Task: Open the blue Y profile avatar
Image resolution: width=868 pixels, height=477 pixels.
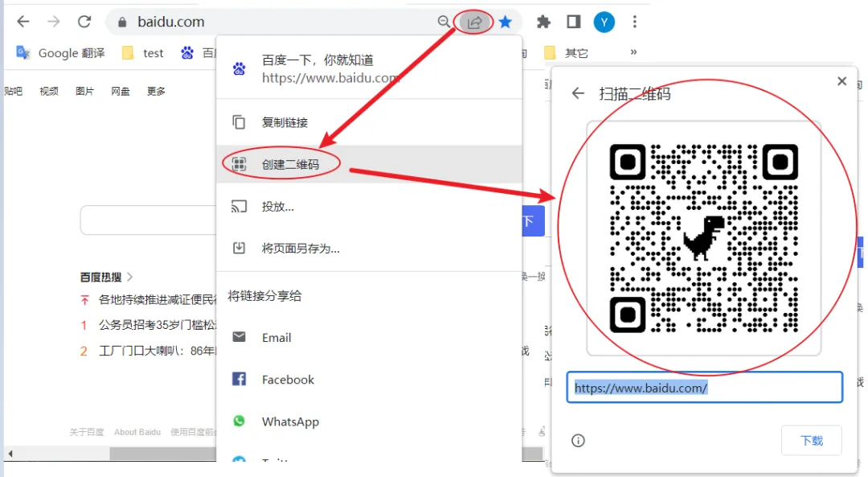Action: pyautogui.click(x=603, y=22)
